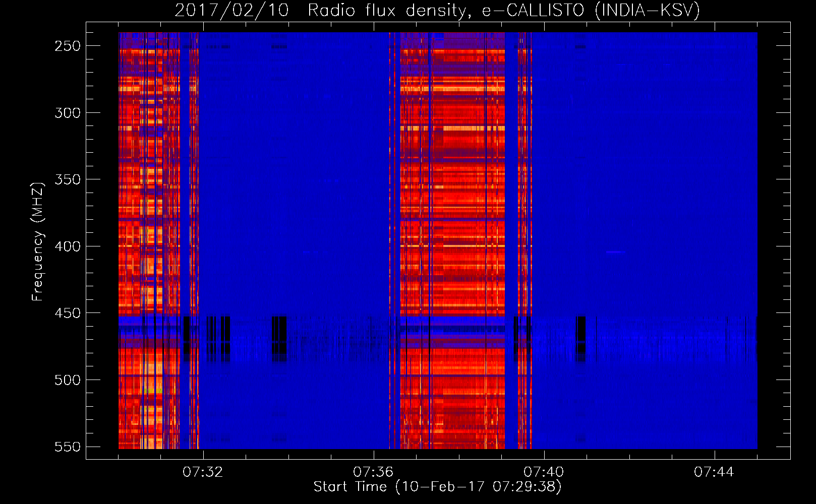This screenshot has width=816, height=504.
Task: Click the 07:44 time tick label
Action: tap(714, 472)
